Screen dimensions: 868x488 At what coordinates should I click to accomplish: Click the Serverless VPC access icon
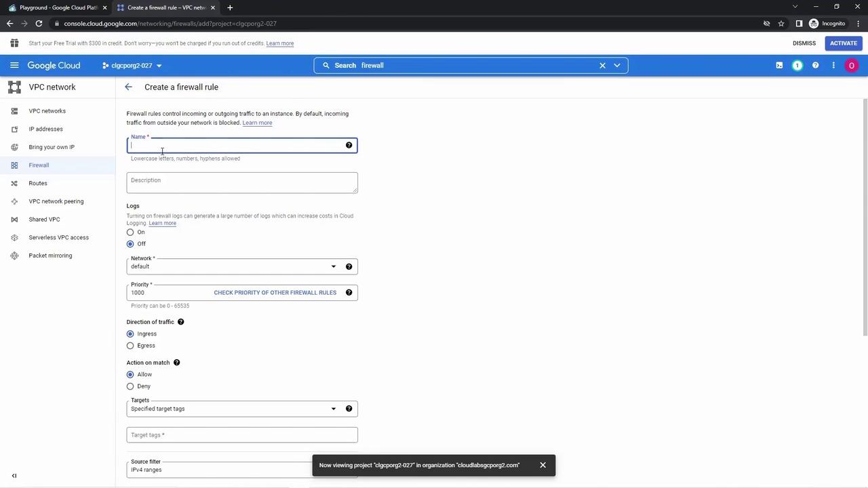point(14,238)
